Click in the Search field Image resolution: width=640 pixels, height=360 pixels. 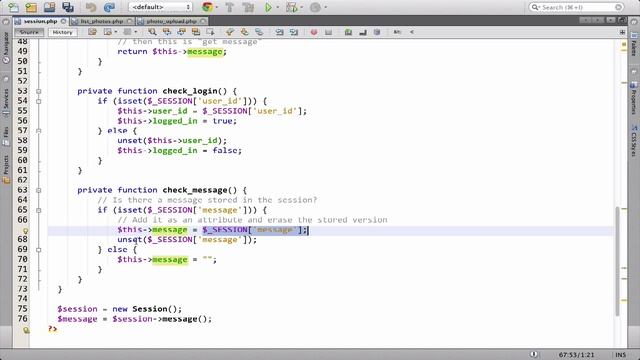click(577, 7)
